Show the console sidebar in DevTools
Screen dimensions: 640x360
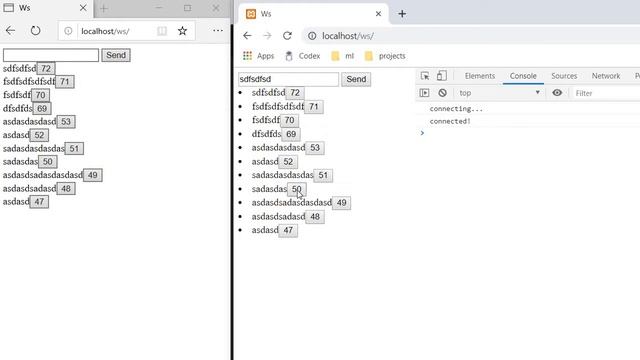[424, 93]
